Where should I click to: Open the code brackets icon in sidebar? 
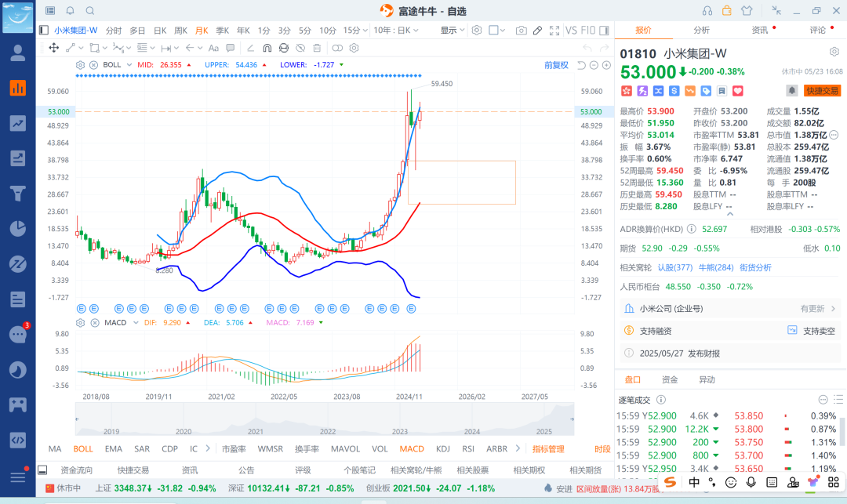click(x=18, y=441)
